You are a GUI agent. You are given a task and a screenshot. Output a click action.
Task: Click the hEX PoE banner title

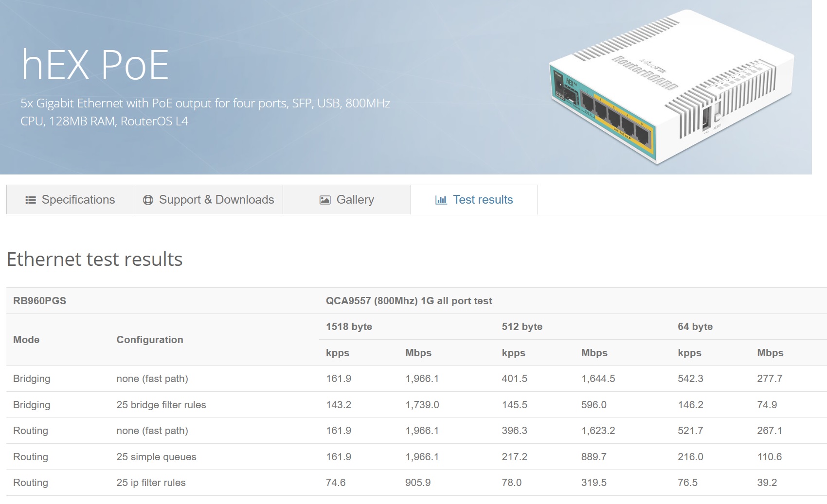[95, 65]
